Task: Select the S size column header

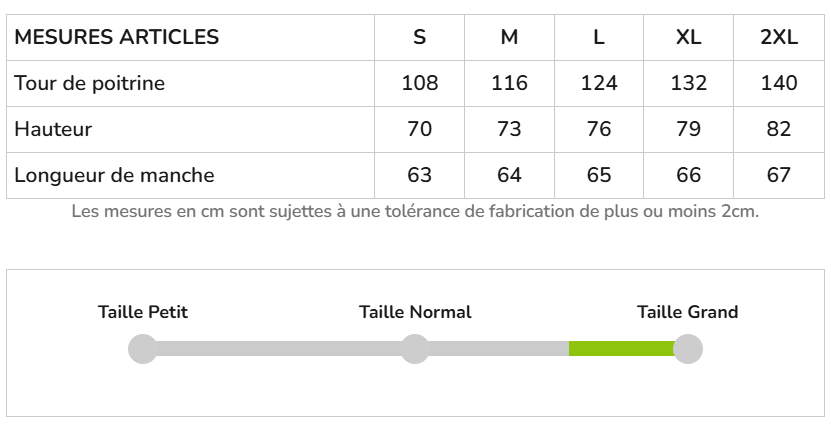Action: 420,38
